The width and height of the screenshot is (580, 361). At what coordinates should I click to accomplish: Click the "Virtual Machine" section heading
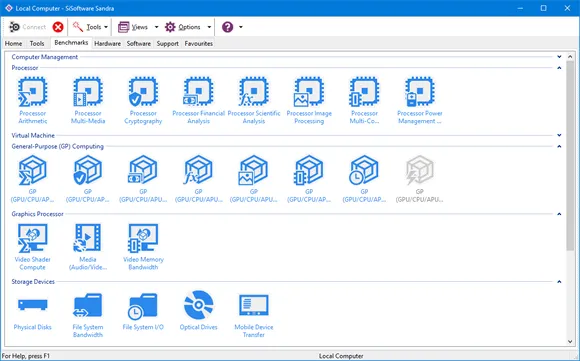(33, 135)
